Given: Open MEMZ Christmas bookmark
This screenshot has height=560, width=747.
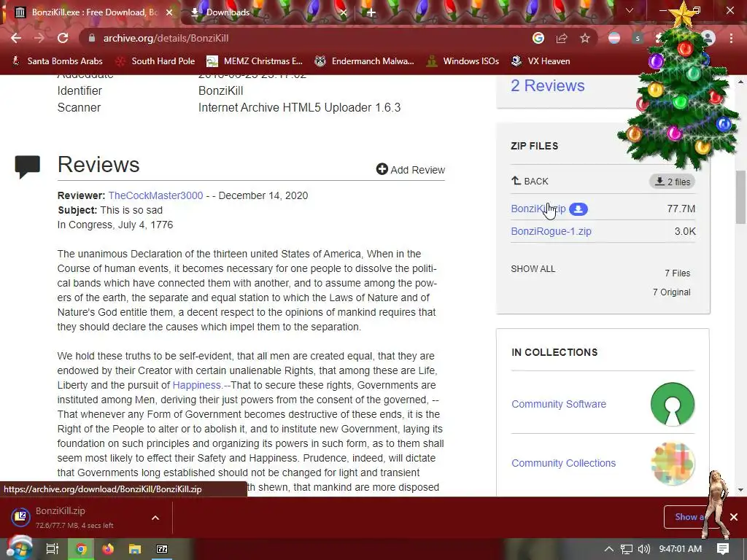Looking at the screenshot, I should (x=255, y=61).
